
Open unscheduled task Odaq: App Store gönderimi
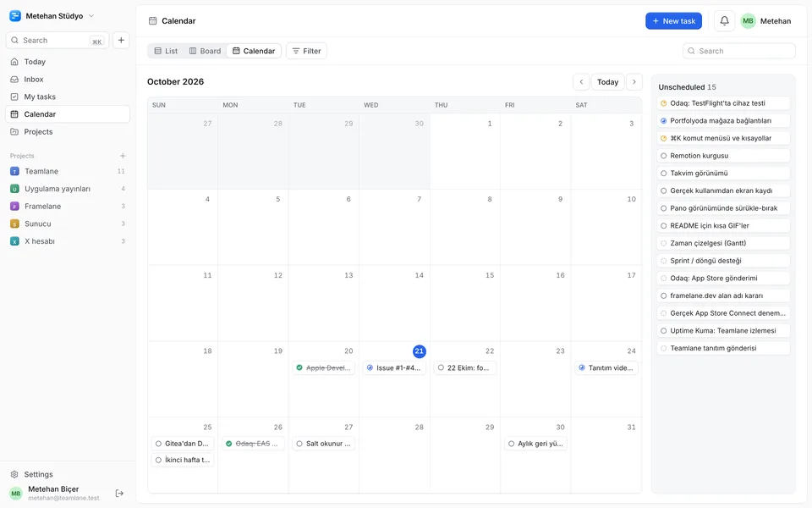[723, 279]
